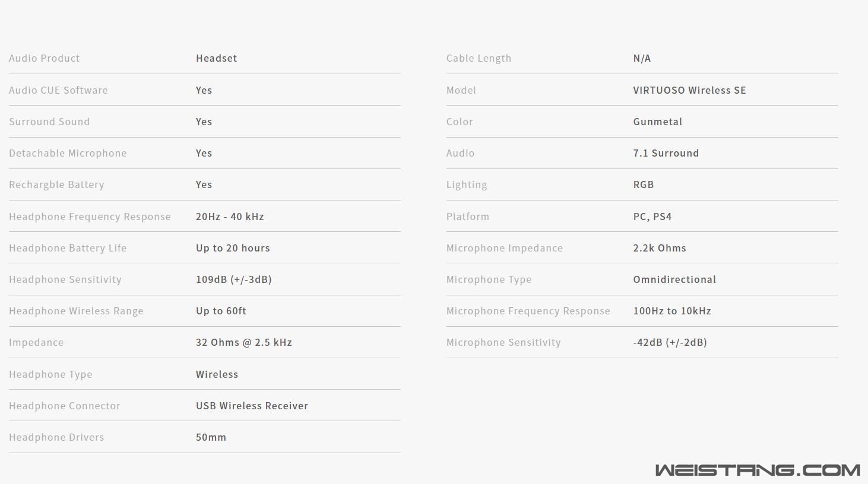Click the Gunmetal color value
The height and width of the screenshot is (484, 868).
pyautogui.click(x=657, y=122)
